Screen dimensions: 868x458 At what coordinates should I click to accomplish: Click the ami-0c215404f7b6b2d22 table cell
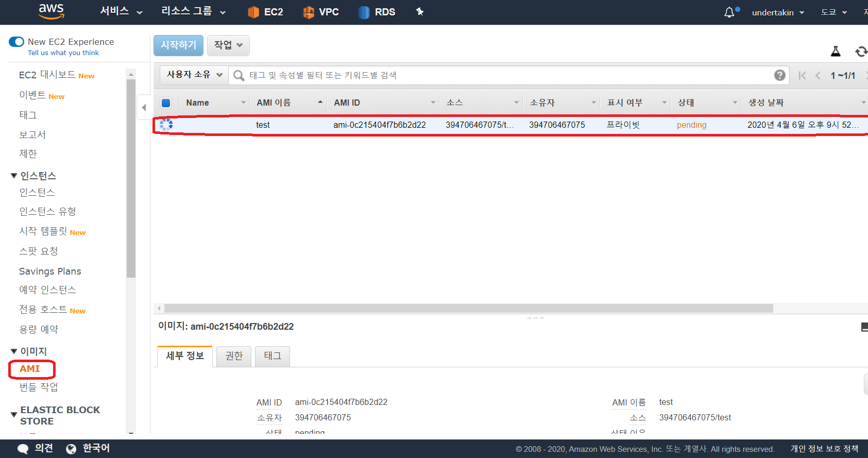pos(380,125)
